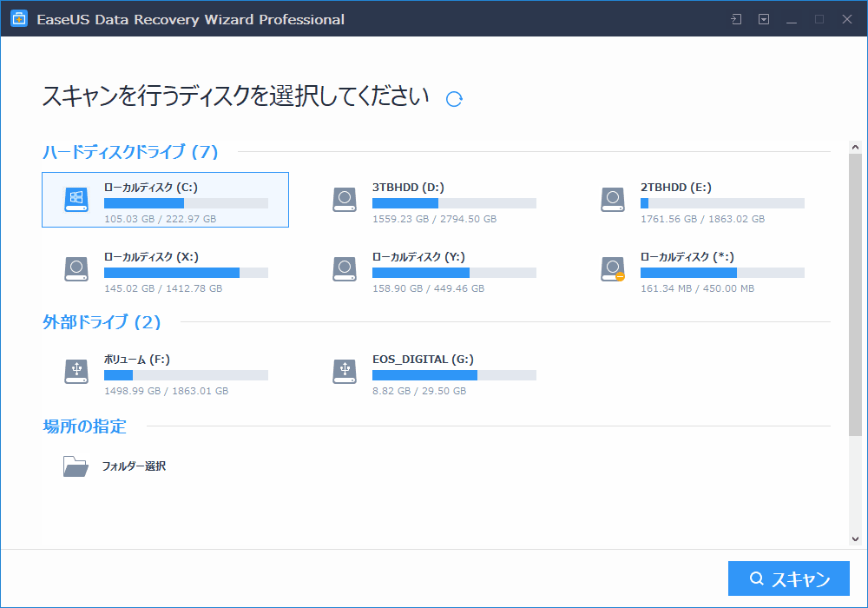Click the 外部ドライブ (2) section header
Viewport: 868px width, 608px height.
102,322
